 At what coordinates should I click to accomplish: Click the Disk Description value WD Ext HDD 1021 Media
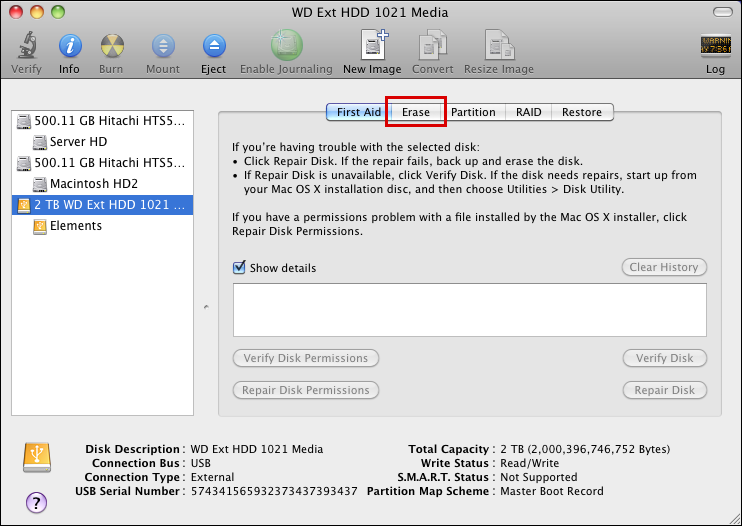pyautogui.click(x=256, y=449)
